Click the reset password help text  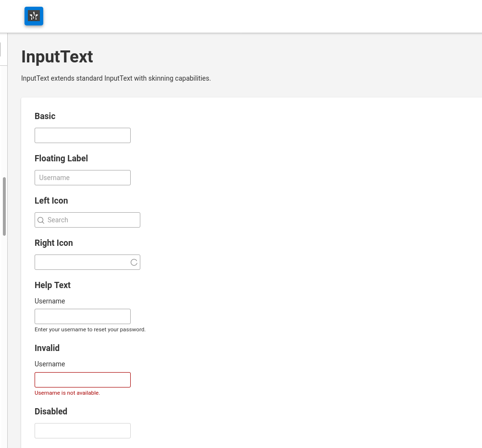(x=90, y=329)
